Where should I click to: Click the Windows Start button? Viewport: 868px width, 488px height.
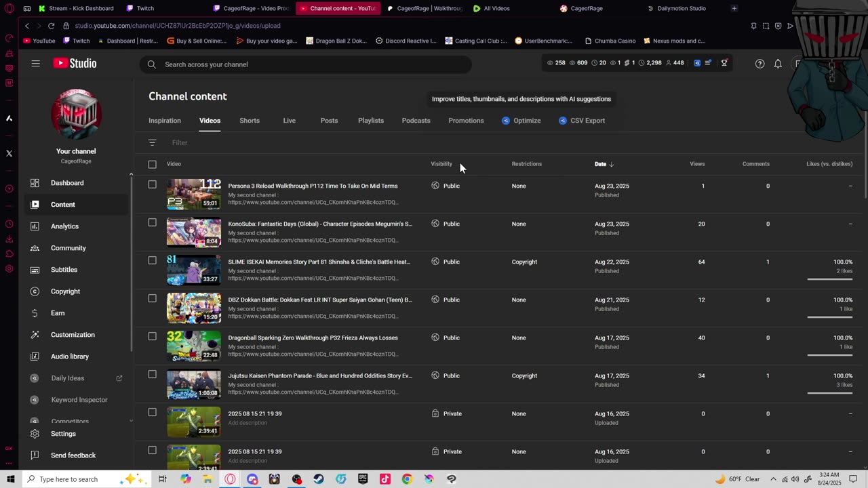pyautogui.click(x=10, y=479)
